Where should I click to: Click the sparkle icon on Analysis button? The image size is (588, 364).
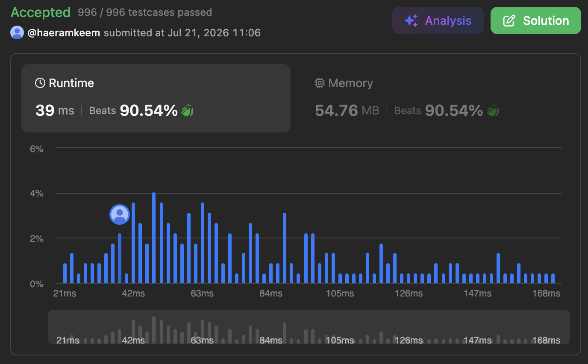click(x=411, y=21)
